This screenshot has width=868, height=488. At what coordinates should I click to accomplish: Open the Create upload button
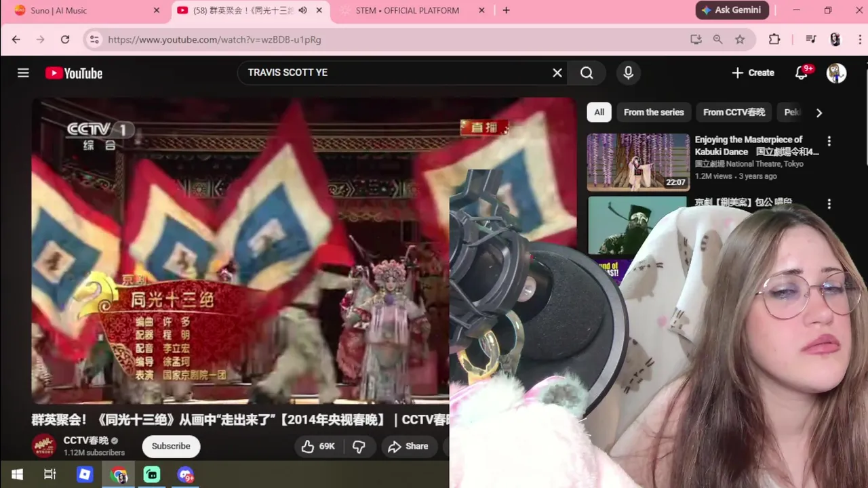[x=753, y=73]
